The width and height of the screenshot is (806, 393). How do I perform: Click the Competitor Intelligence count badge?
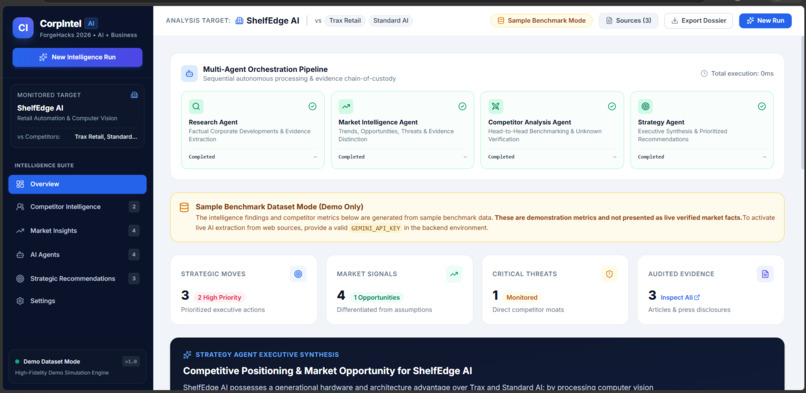pos(134,207)
